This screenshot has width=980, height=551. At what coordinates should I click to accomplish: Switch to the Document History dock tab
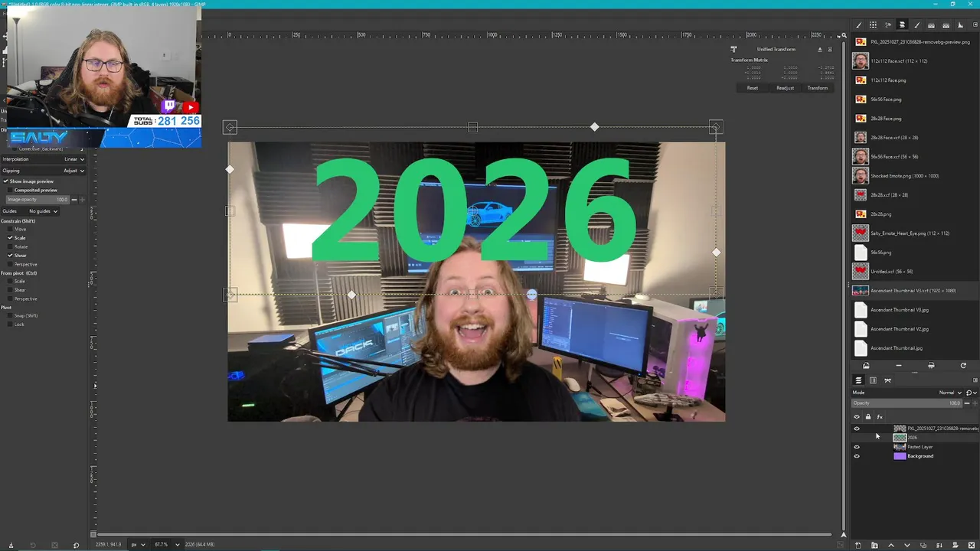[902, 25]
